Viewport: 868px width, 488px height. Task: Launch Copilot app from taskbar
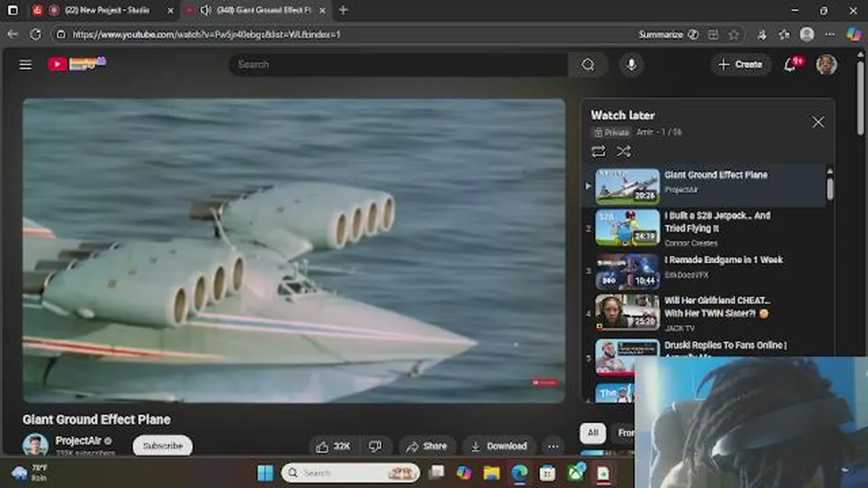(464, 472)
